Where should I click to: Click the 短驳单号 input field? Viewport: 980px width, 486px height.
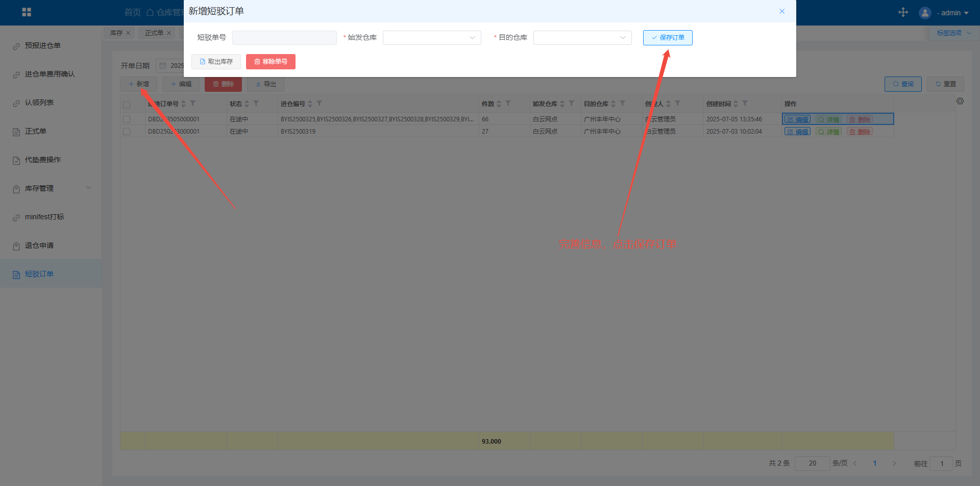click(284, 38)
